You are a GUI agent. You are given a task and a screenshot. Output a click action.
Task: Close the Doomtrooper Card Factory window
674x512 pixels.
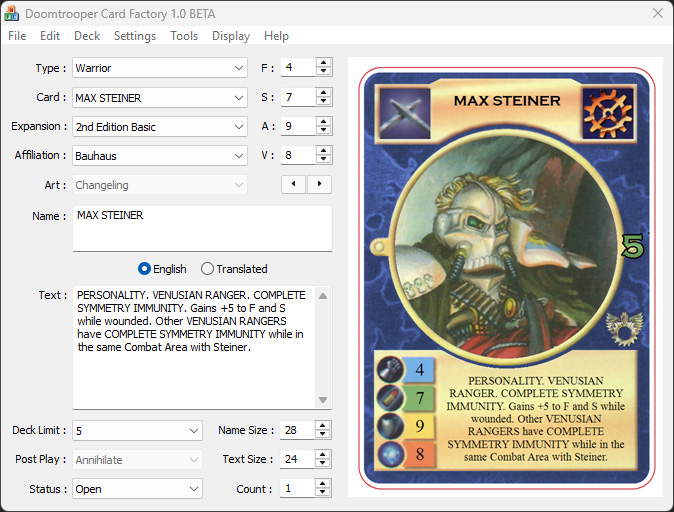[x=658, y=13]
